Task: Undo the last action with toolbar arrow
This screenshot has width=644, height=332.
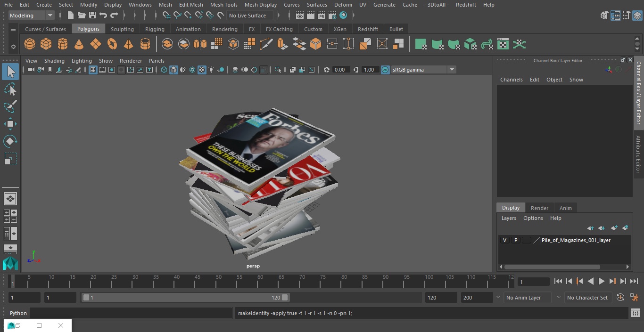Action: click(x=103, y=16)
